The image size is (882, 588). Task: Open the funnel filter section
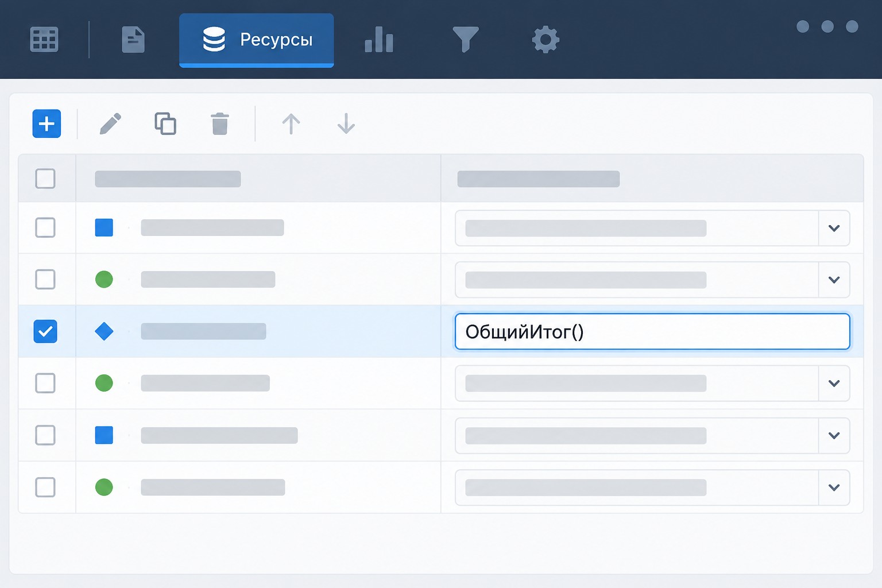465,40
